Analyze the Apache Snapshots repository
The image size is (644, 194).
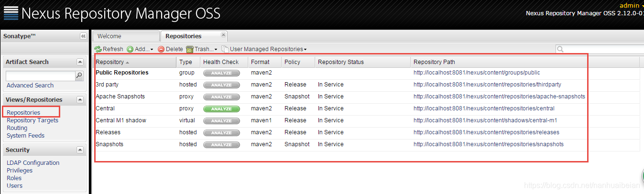point(221,97)
